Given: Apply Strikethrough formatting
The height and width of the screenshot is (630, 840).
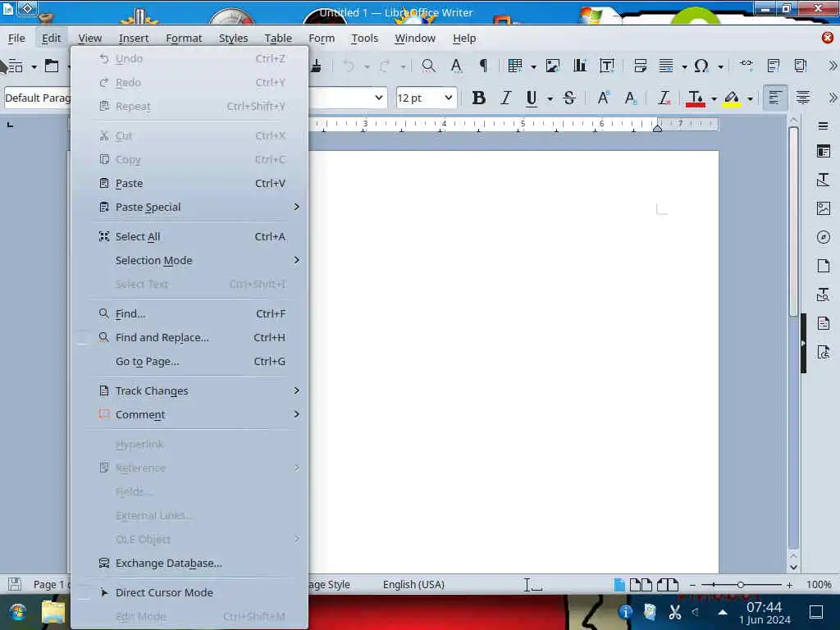Looking at the screenshot, I should tap(569, 98).
